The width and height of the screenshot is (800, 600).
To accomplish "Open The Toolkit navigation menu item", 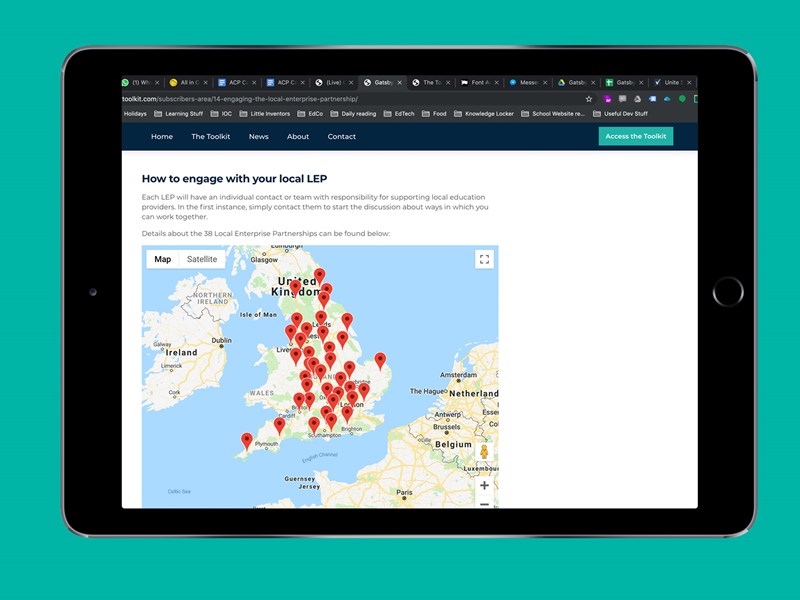I will coord(211,137).
